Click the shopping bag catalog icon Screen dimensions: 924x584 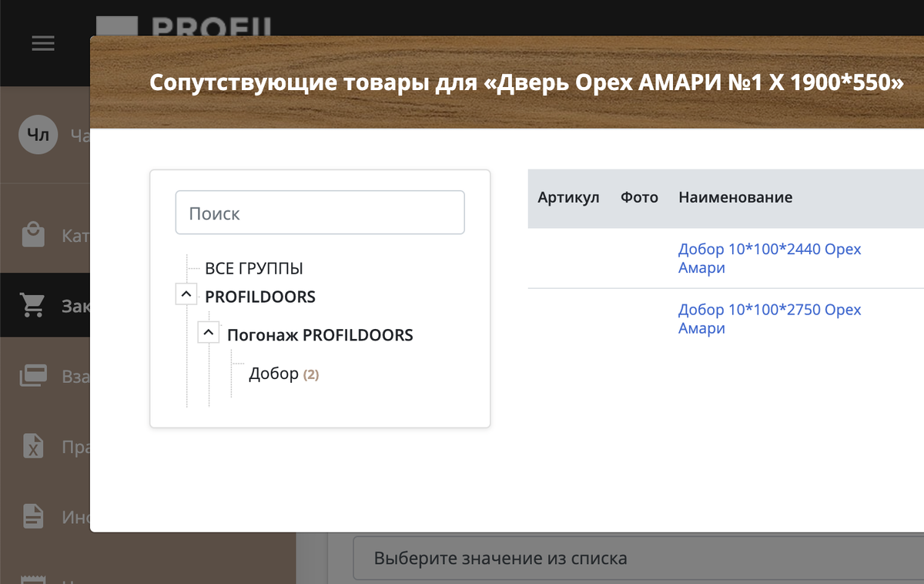click(x=33, y=234)
